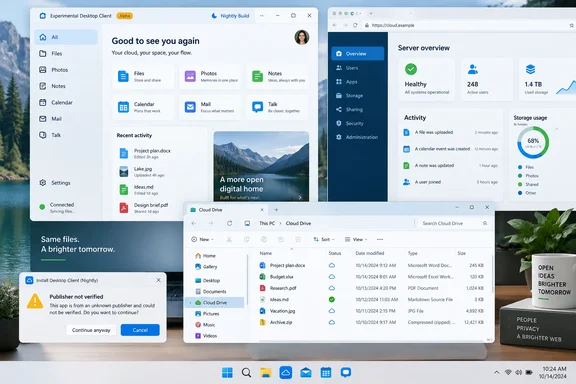This screenshot has width=576, height=384.
Task: Open the Talk app tile
Action: pyautogui.click(x=277, y=107)
